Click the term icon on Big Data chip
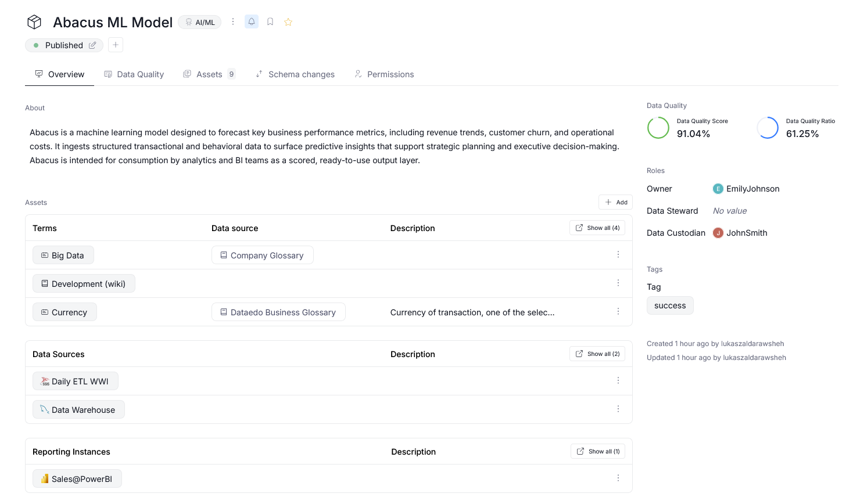The width and height of the screenshot is (853, 504). [x=45, y=255]
